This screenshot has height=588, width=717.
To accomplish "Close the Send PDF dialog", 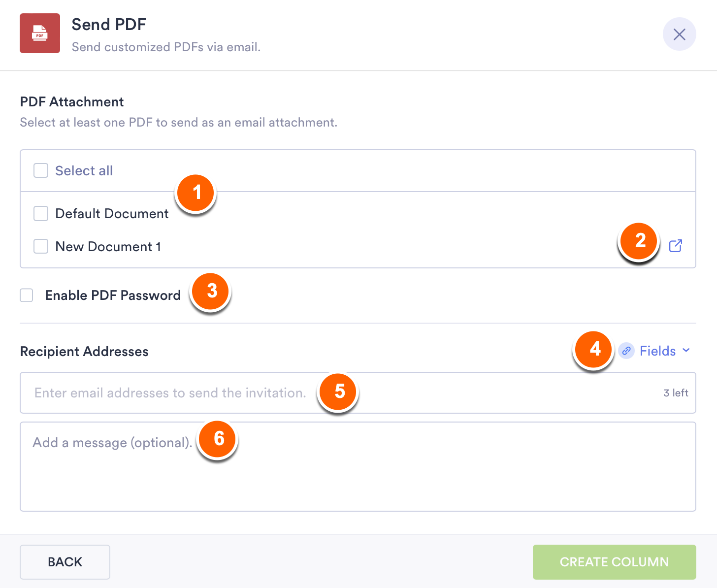I will click(x=679, y=34).
